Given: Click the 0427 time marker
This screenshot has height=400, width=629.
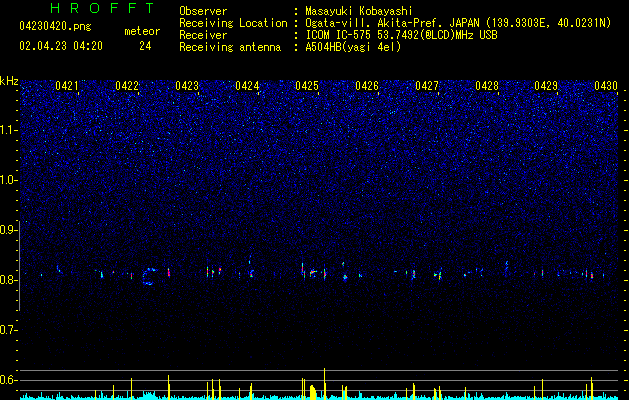Looking at the screenshot, I should (427, 86).
